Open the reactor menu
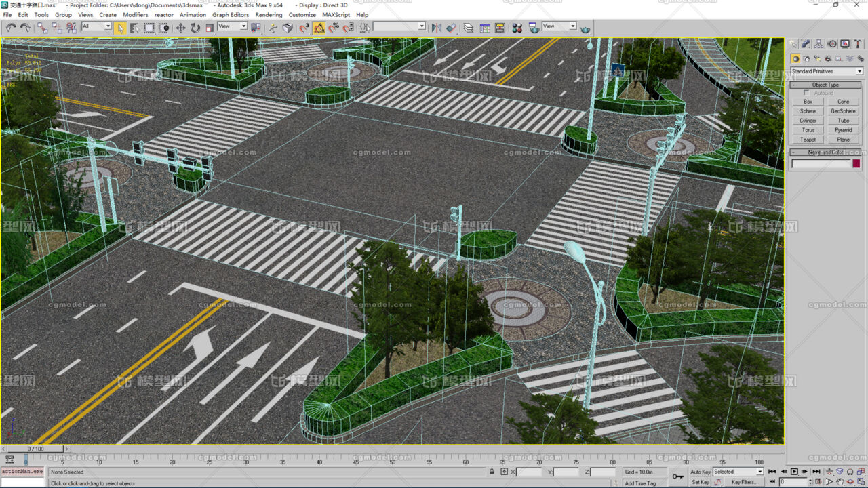This screenshot has height=488, width=868. 163,14
